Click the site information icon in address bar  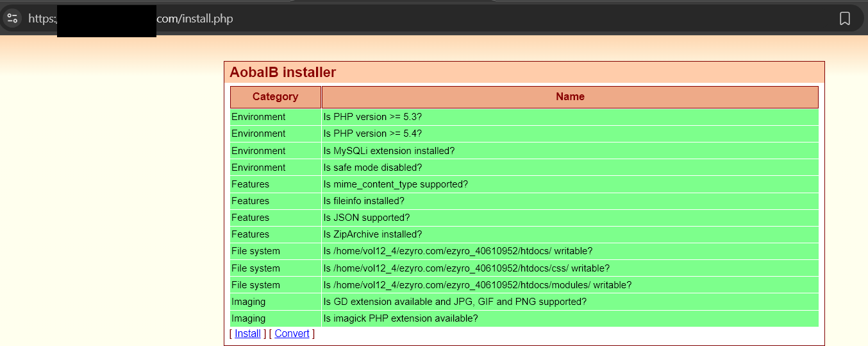pyautogui.click(x=12, y=18)
